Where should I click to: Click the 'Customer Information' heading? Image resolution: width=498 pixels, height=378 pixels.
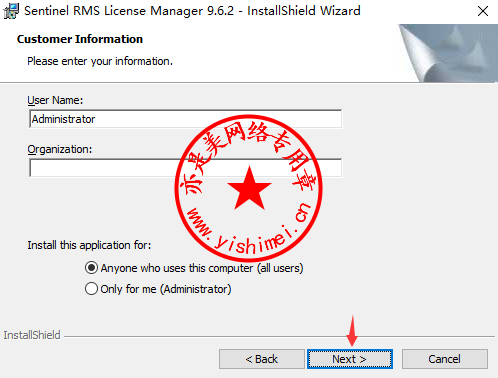80,39
